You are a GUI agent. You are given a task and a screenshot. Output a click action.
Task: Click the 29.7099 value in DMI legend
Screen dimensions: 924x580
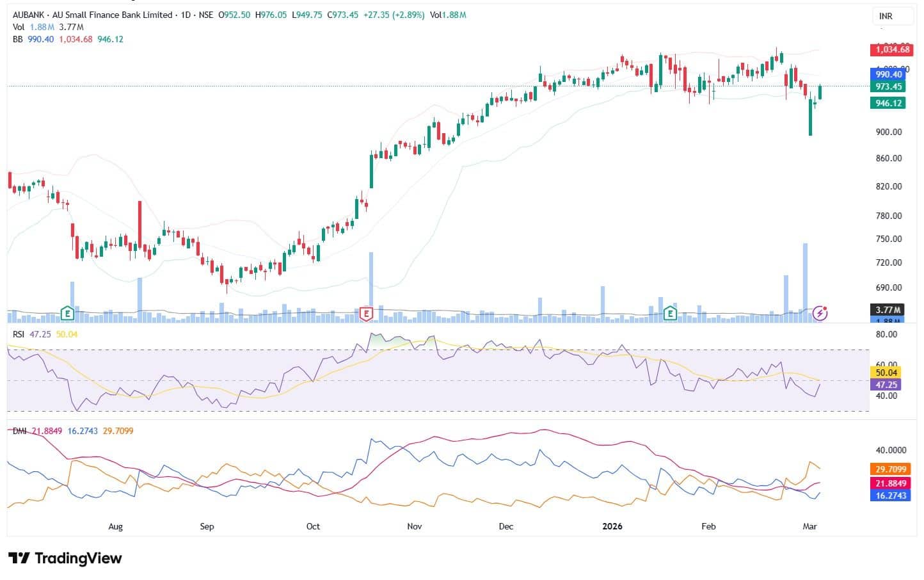[x=118, y=431]
